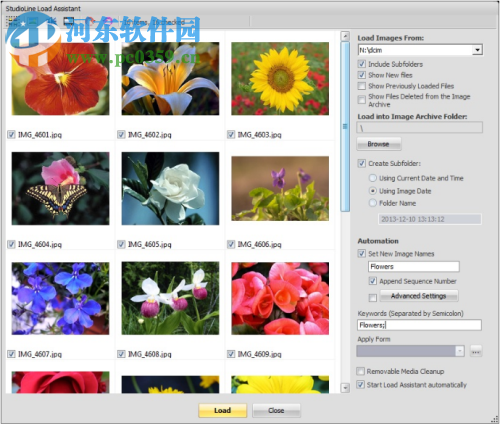Toggle Show New files checkbox

(362, 75)
